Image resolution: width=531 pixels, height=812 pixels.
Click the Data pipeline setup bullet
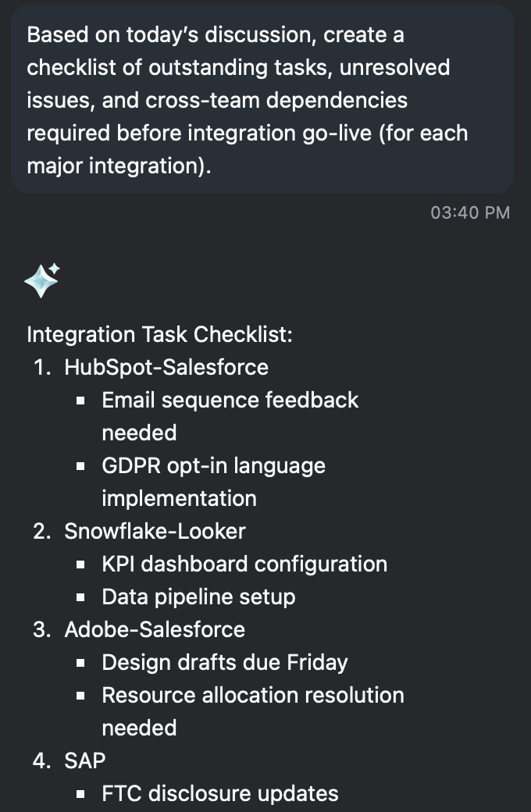click(x=198, y=597)
